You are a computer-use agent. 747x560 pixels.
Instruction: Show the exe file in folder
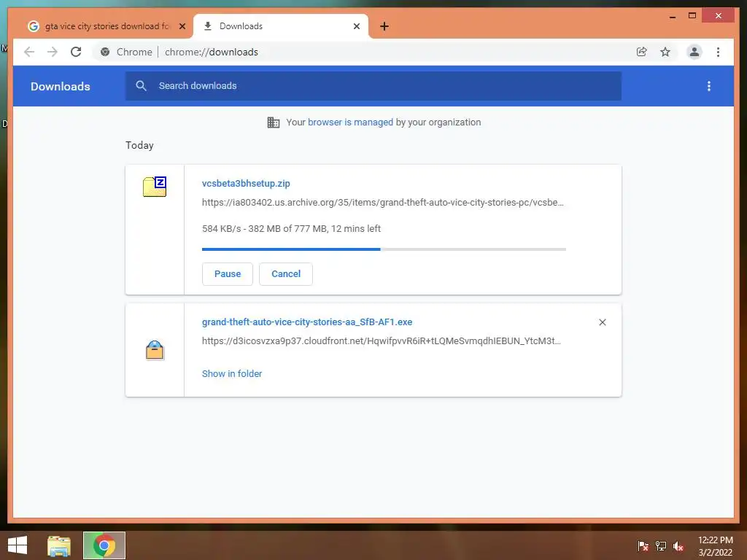click(x=232, y=374)
